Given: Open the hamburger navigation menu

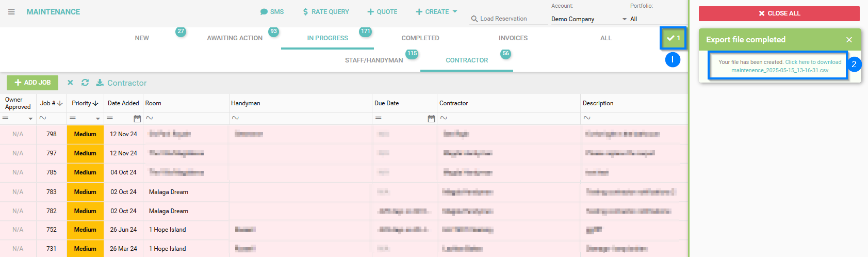Looking at the screenshot, I should 11,12.
